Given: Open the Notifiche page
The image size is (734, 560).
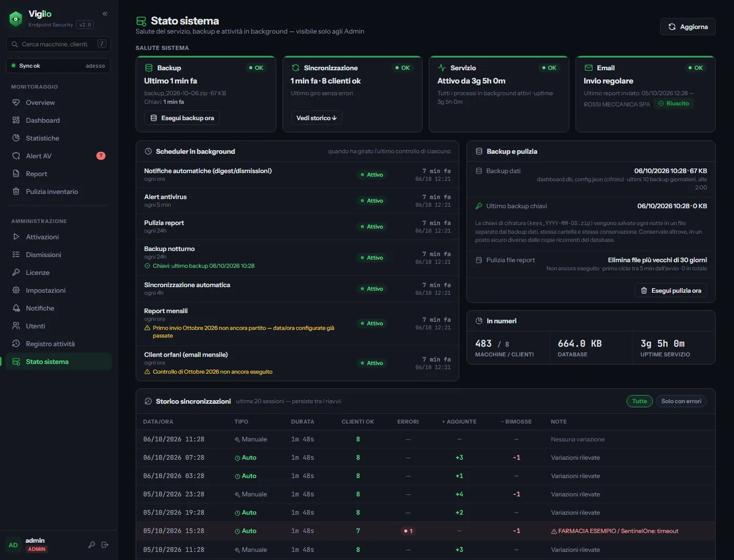Looking at the screenshot, I should pos(58,308).
